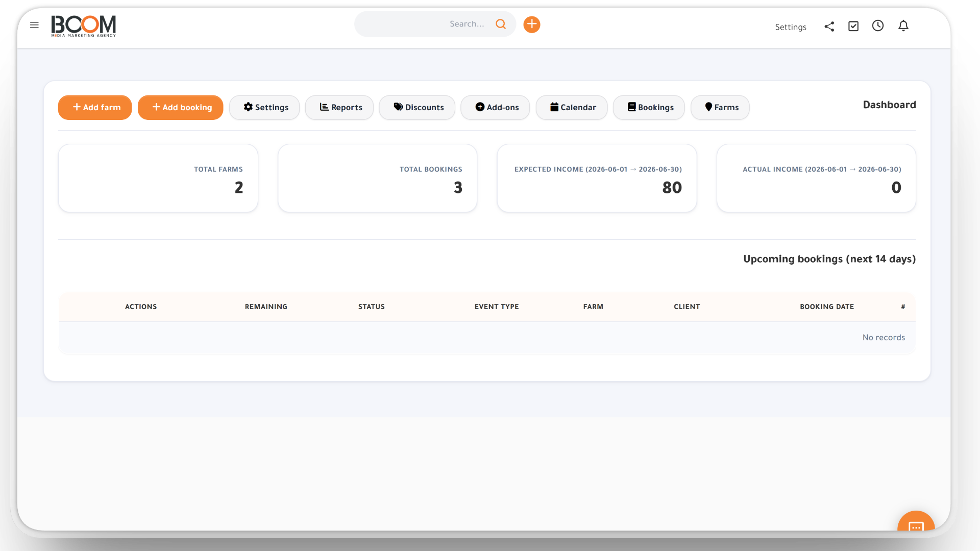Open the share icon in header
Viewport: 980px width, 551px height.
[x=829, y=26]
